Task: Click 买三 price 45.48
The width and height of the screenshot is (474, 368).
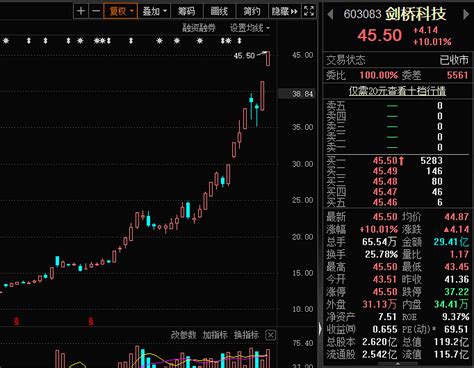Action: (x=385, y=181)
